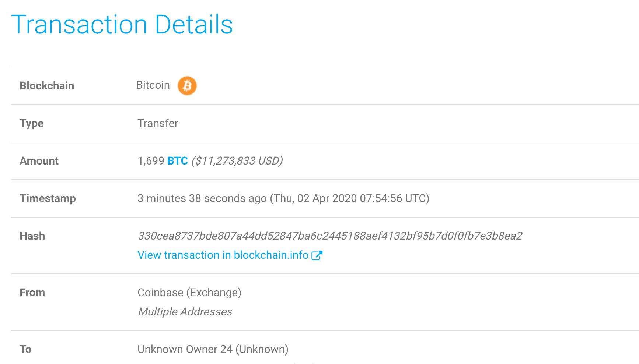Click the Bitcoin blockchain name text

[x=153, y=85]
